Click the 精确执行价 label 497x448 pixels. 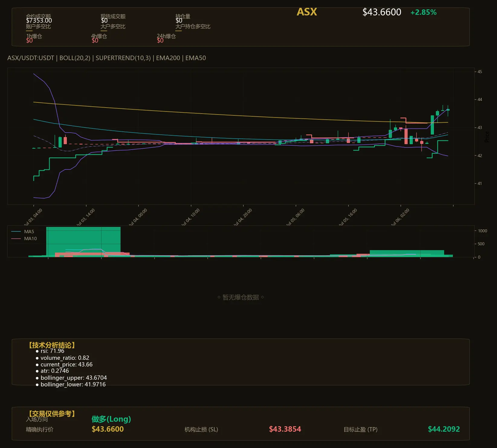[40, 430]
